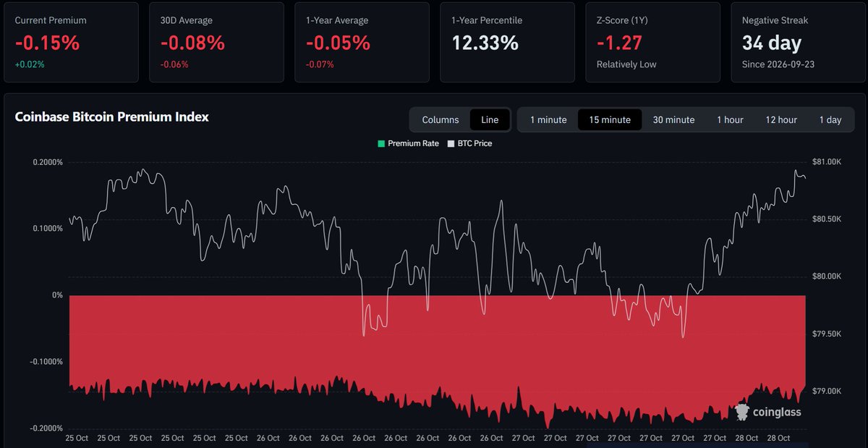
Task: Click the 1-Year Percentile value 12.33%
Action: pyautogui.click(x=485, y=43)
